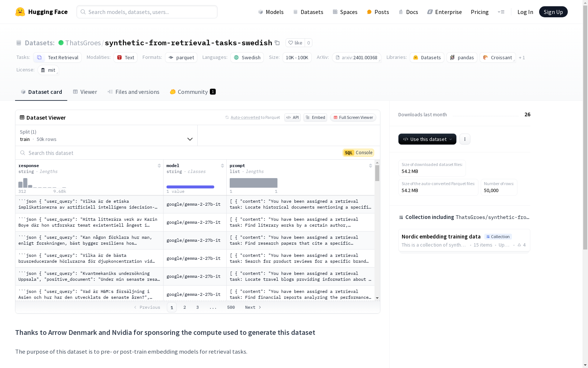Go to the Community tab

193,92
